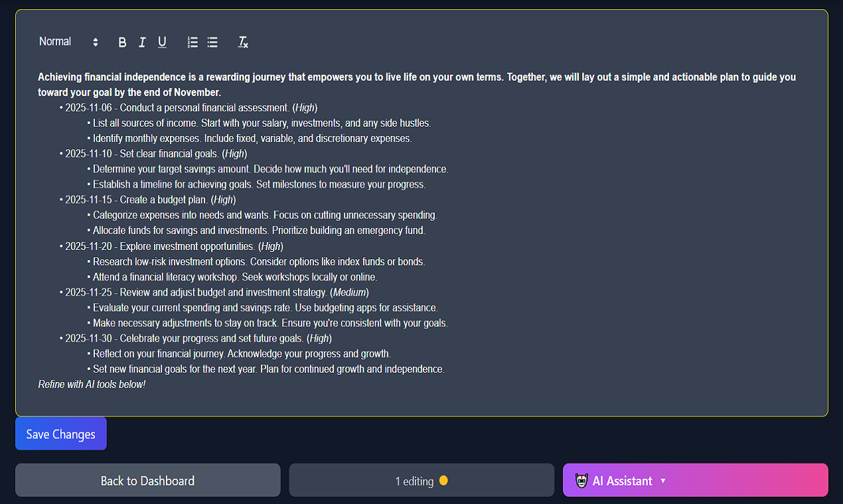Image resolution: width=843 pixels, height=504 pixels.
Task: Click the Medium priority label on 2025-11-25
Action: tap(349, 292)
